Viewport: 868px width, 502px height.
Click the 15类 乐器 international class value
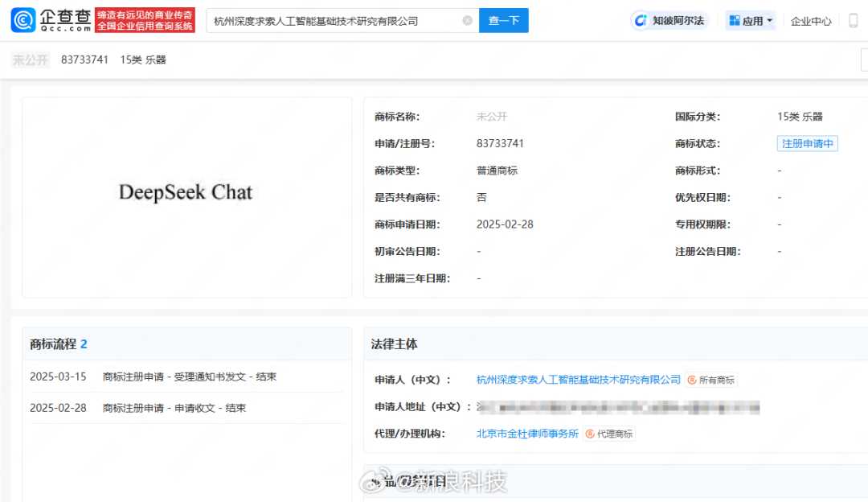800,117
